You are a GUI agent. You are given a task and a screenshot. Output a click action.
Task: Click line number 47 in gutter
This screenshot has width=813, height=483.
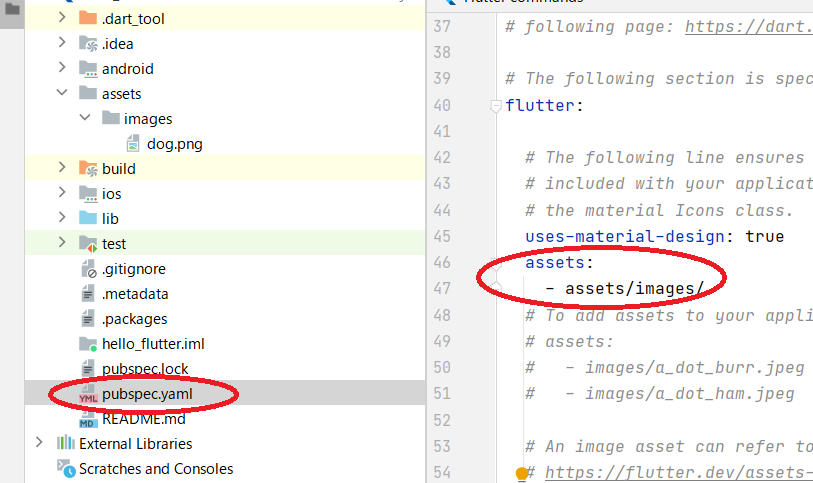442,288
